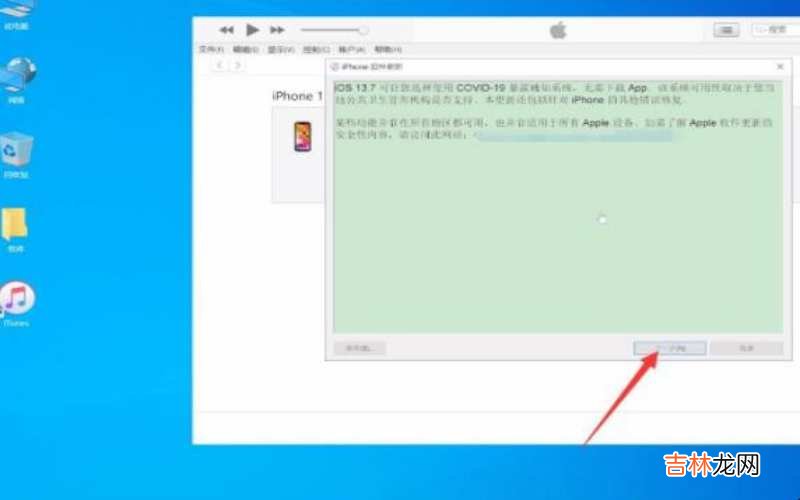The height and width of the screenshot is (500, 800).
Task: Click the Save button at dialog bottom-left
Action: point(359,348)
